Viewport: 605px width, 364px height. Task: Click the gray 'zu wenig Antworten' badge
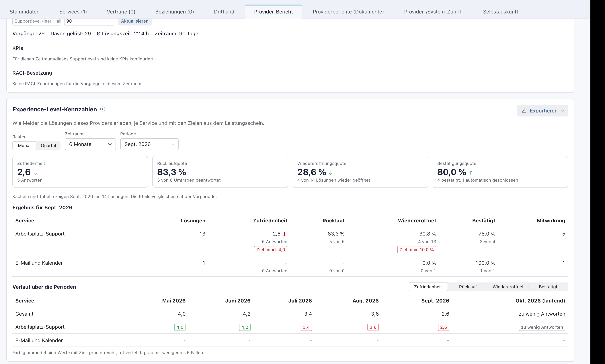coord(542,327)
